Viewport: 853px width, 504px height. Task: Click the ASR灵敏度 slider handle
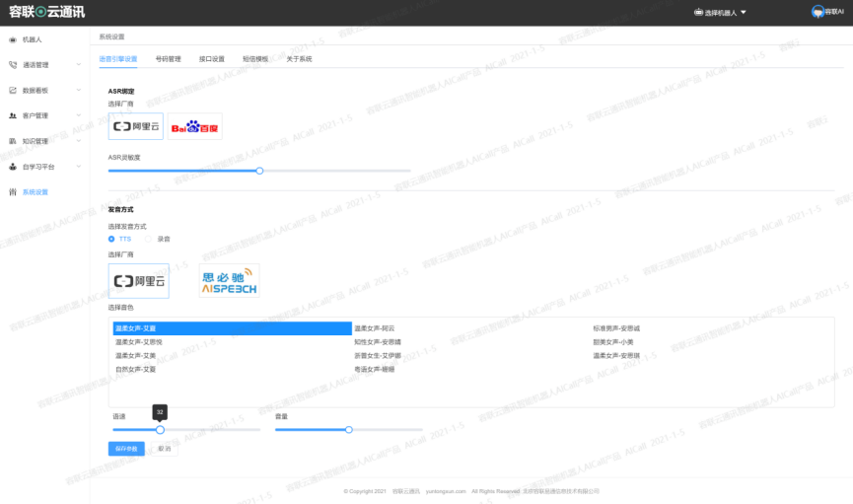(x=259, y=171)
